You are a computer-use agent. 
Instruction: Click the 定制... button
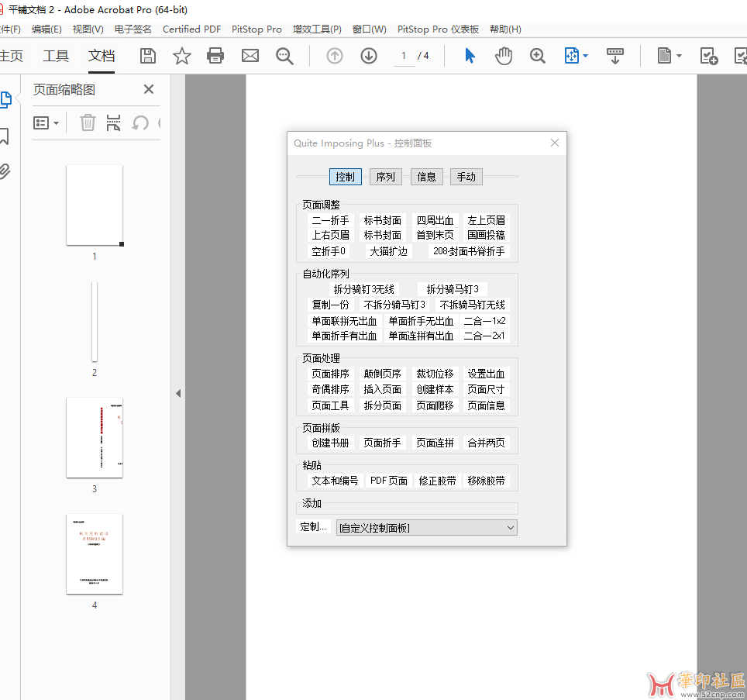click(314, 527)
